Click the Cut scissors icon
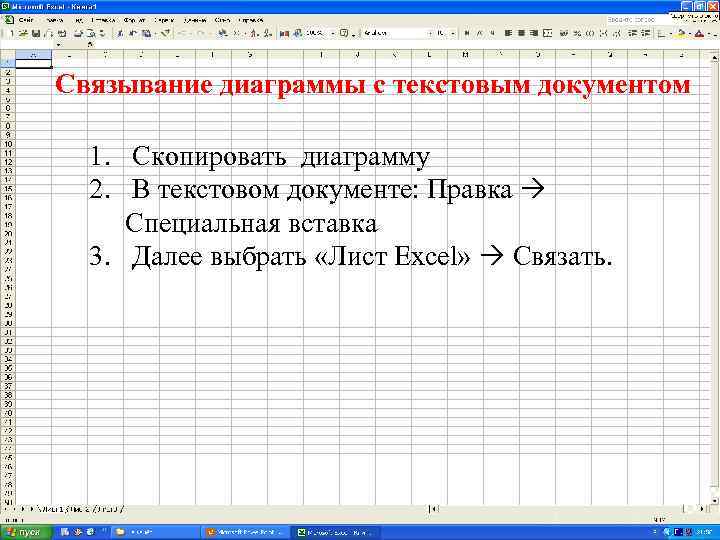720x540 pixels. click(120, 33)
